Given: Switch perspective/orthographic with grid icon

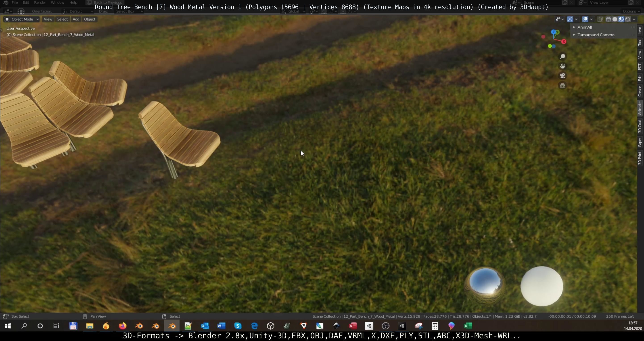Looking at the screenshot, I should pos(562,85).
